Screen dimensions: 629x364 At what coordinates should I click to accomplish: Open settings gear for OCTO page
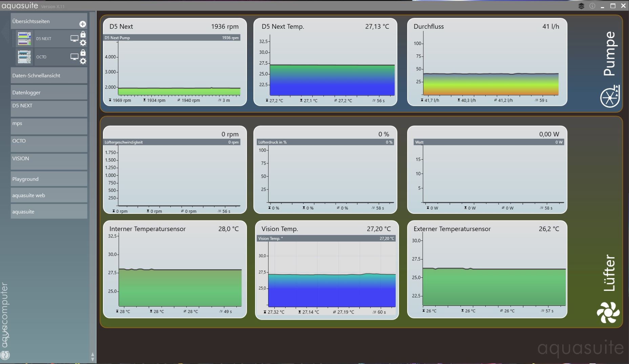(83, 61)
